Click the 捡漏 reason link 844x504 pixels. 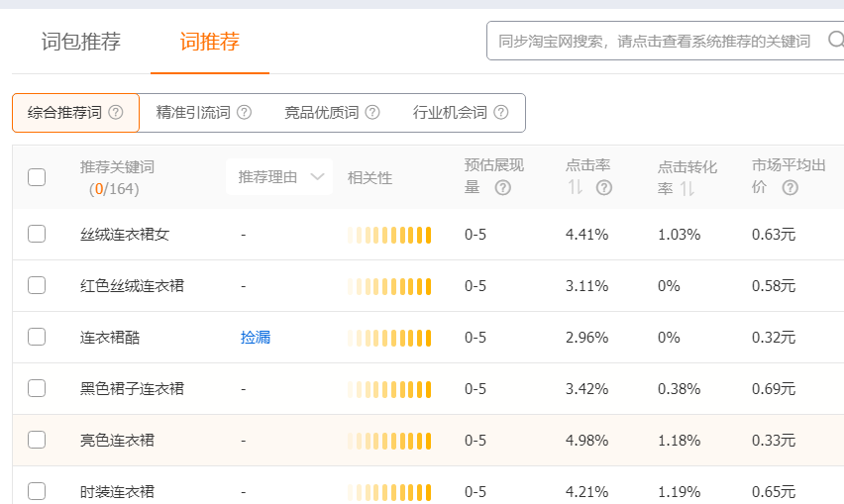click(255, 338)
